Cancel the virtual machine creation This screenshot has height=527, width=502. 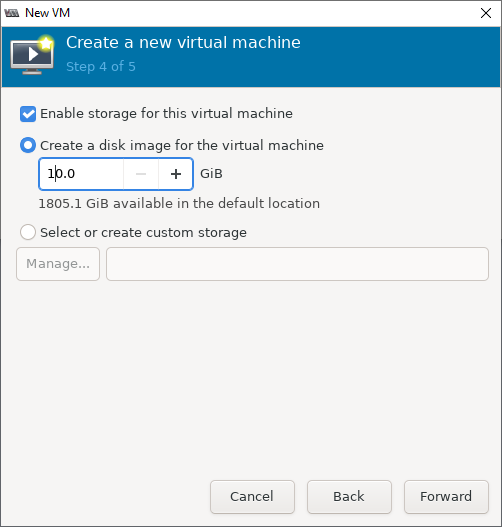pos(252,497)
